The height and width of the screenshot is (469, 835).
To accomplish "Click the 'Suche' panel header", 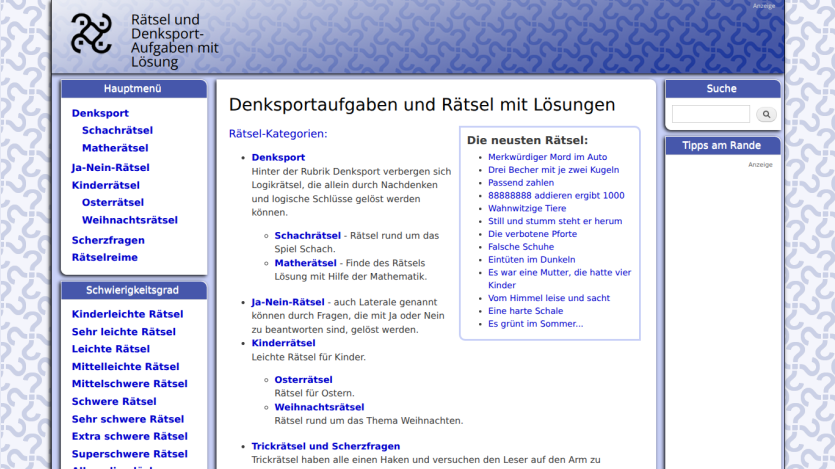I will (722, 88).
